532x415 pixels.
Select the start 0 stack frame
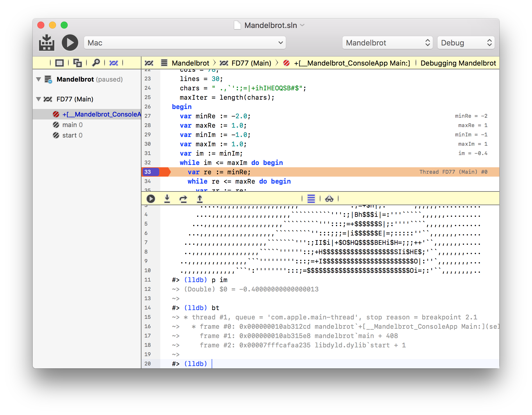tap(87, 135)
